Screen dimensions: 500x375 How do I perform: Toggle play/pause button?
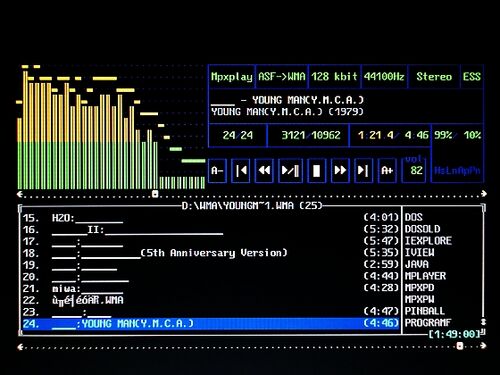coord(290,171)
